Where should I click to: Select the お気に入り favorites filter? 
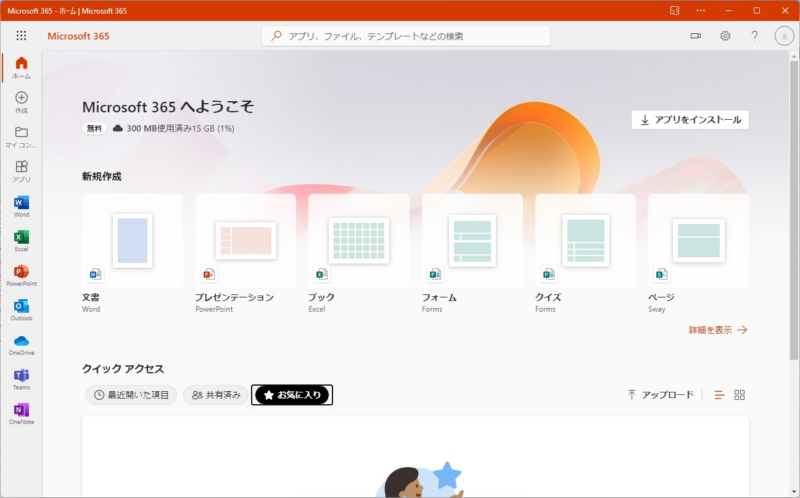click(292, 395)
